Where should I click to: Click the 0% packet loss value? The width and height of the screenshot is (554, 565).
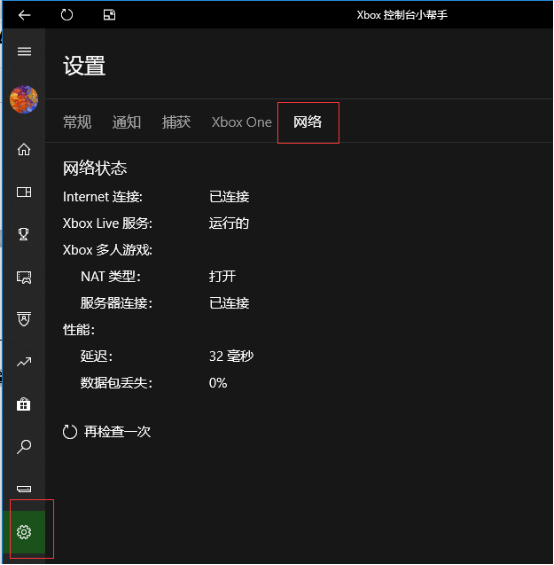point(218,383)
